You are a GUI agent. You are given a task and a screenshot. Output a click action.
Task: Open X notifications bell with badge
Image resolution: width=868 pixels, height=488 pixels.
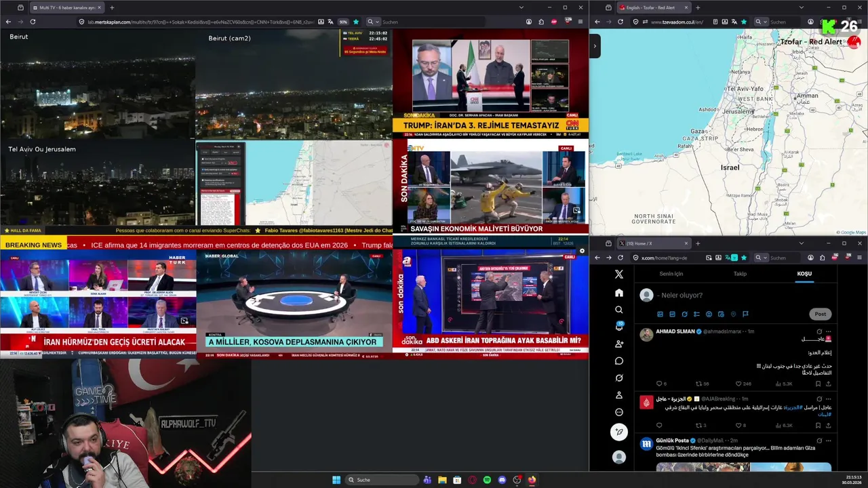(x=618, y=327)
